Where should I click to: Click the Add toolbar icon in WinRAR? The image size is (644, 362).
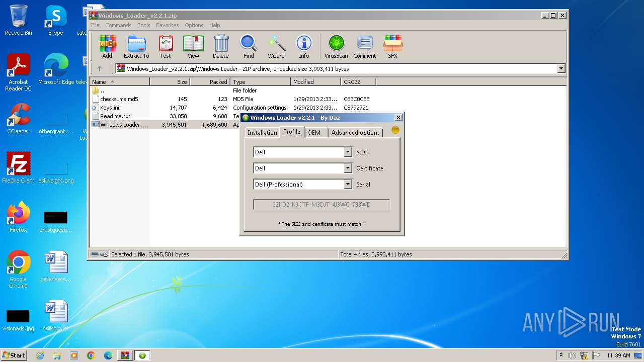coord(107,46)
